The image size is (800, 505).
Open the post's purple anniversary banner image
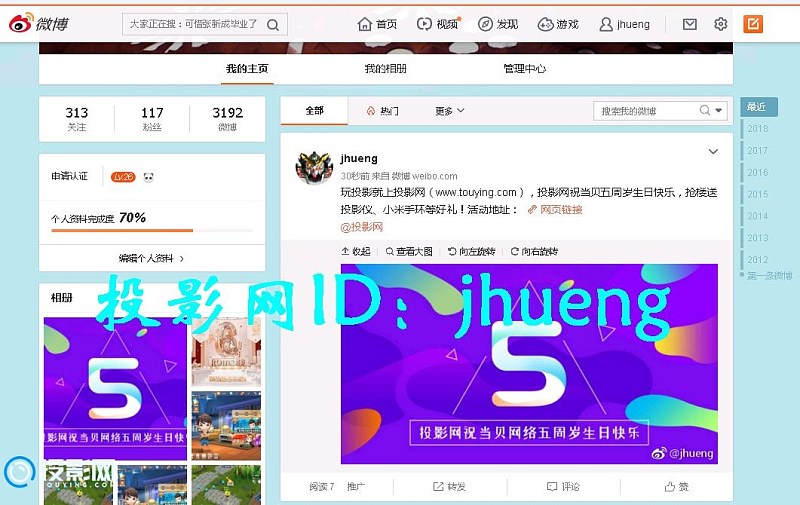click(x=529, y=364)
